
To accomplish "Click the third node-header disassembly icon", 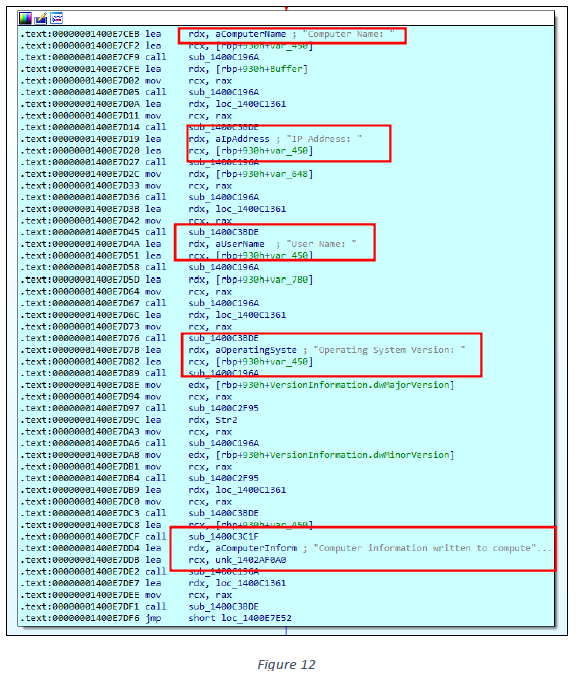I will pos(57,18).
